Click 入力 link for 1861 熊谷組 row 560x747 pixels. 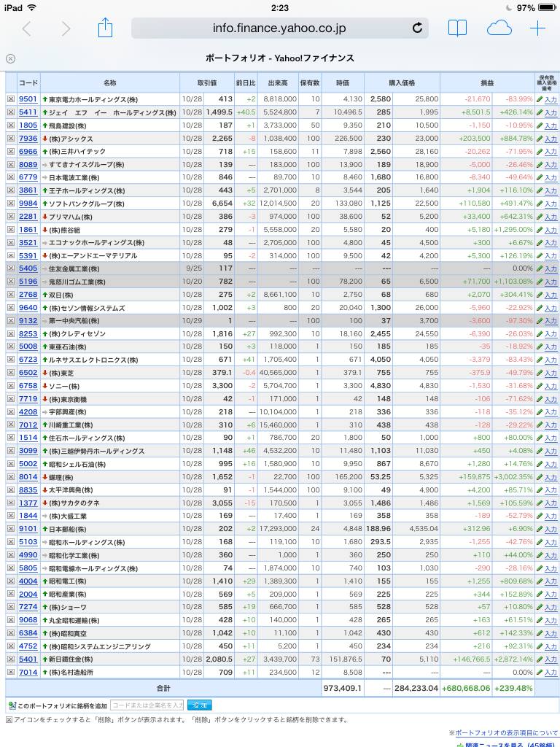(x=551, y=230)
